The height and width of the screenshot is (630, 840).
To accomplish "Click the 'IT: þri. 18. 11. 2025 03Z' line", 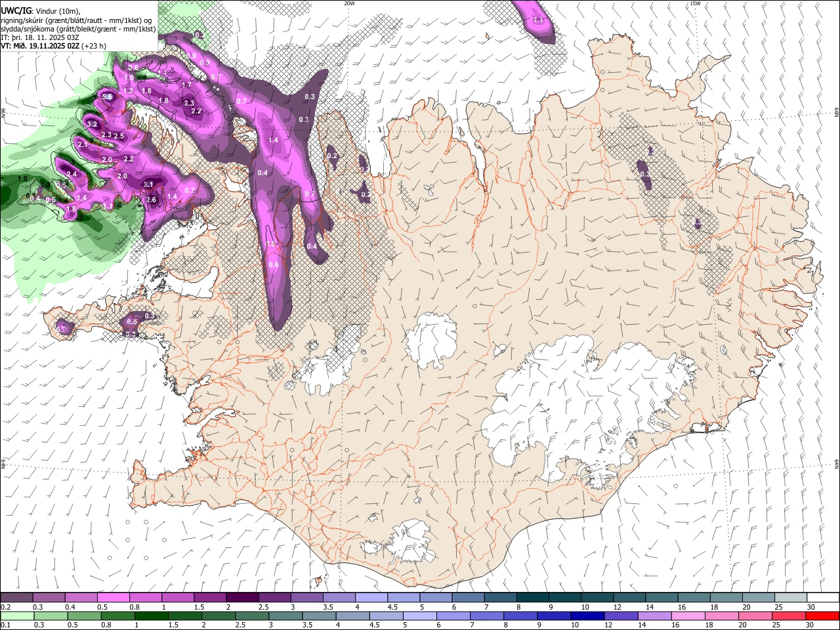I will tap(40, 37).
